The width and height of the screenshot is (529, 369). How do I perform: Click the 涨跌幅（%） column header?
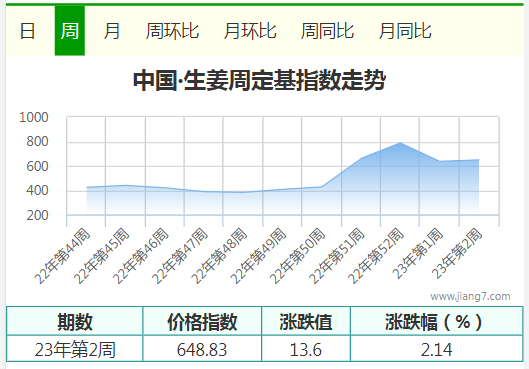437,321
